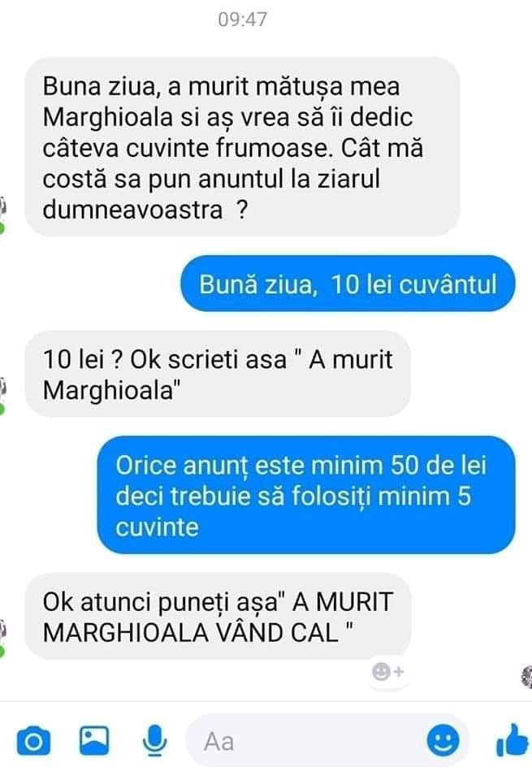The width and height of the screenshot is (532, 780).
Task: Tap the microphone voice message icon
Action: point(154,741)
